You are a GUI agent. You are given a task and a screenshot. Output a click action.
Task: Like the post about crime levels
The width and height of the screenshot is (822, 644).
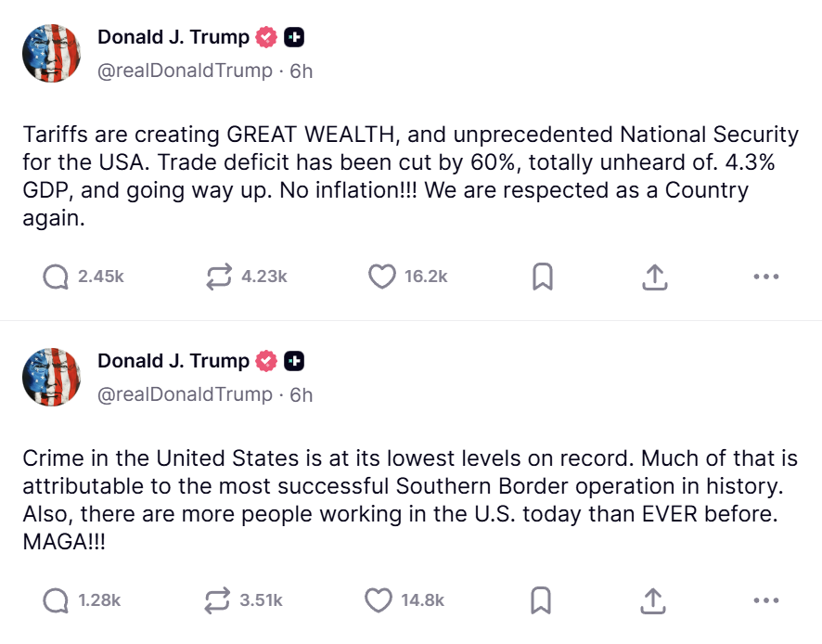(379, 600)
